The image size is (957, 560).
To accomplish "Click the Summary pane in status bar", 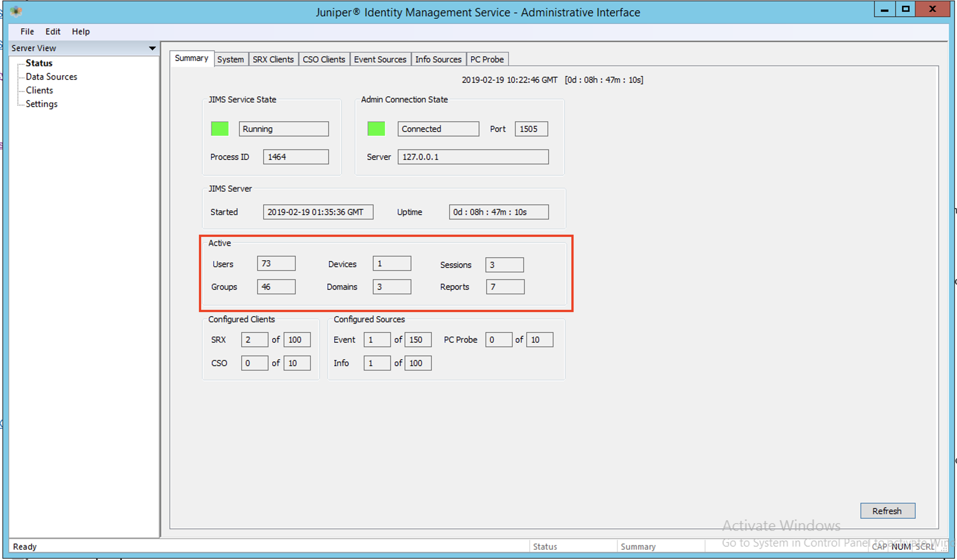I will click(x=661, y=546).
